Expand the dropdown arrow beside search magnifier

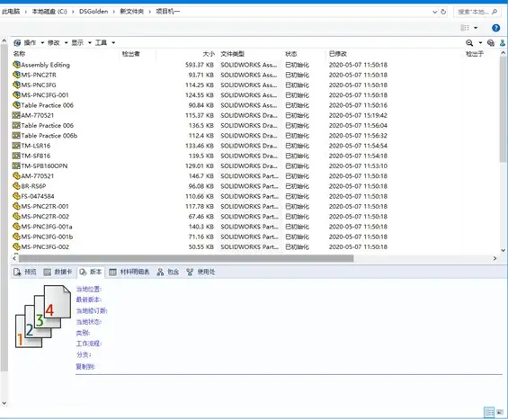click(480, 42)
